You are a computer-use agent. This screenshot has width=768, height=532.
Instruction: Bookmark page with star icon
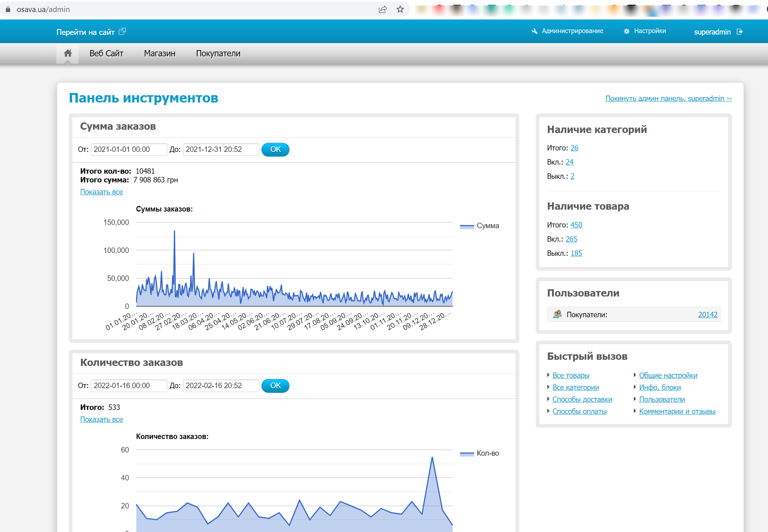pyautogui.click(x=400, y=9)
